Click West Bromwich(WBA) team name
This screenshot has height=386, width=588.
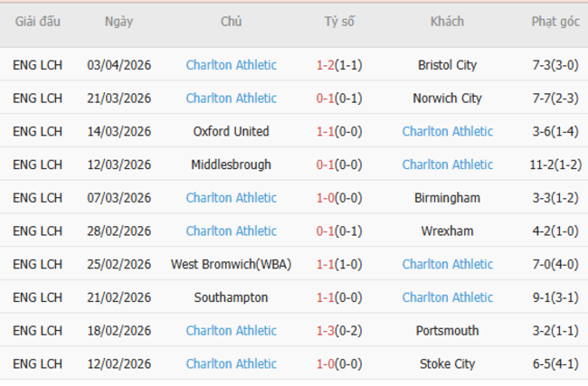231,264
